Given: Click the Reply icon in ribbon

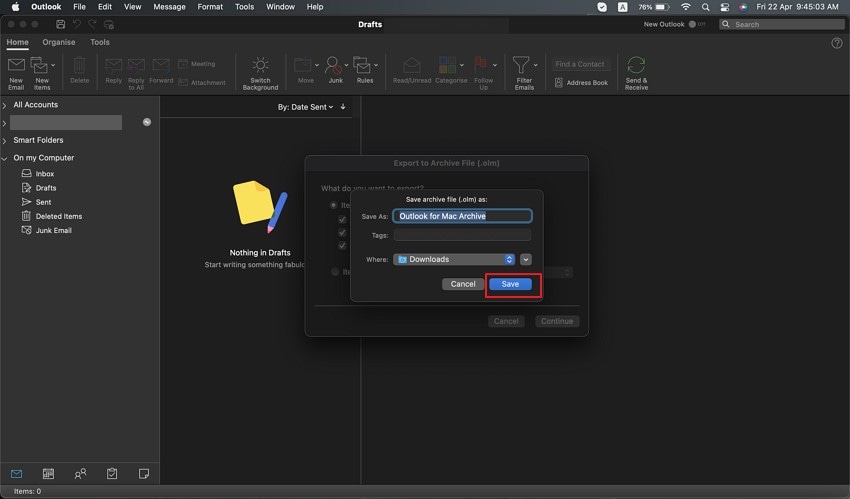Looking at the screenshot, I should (113, 65).
